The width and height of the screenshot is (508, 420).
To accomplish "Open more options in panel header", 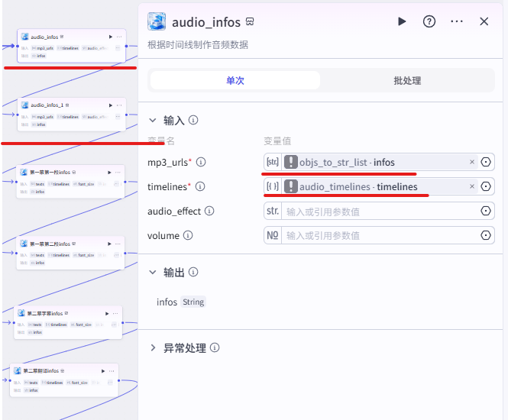I will point(457,21).
